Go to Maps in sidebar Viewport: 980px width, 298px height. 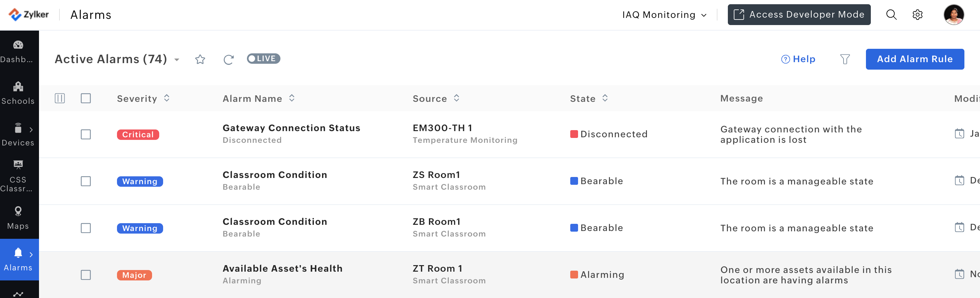click(18, 218)
